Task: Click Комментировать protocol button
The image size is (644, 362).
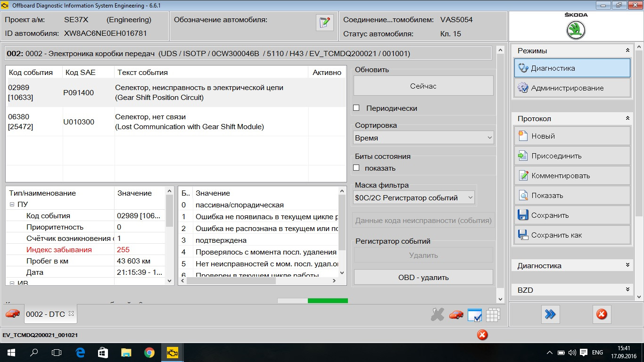Action: (x=572, y=175)
